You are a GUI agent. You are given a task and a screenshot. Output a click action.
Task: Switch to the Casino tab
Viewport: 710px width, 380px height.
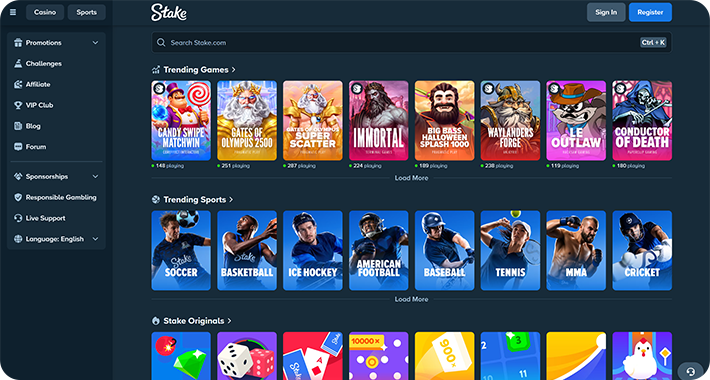coord(45,12)
